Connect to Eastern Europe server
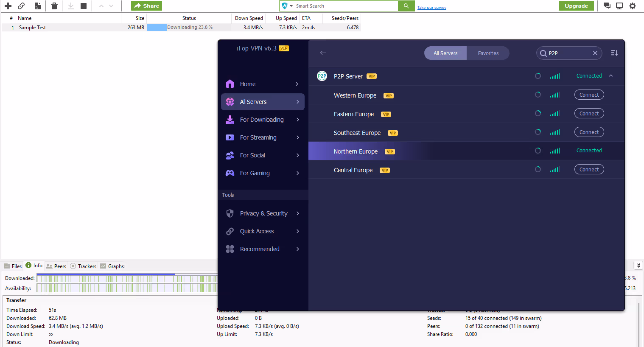The width and height of the screenshot is (644, 347). [589, 114]
